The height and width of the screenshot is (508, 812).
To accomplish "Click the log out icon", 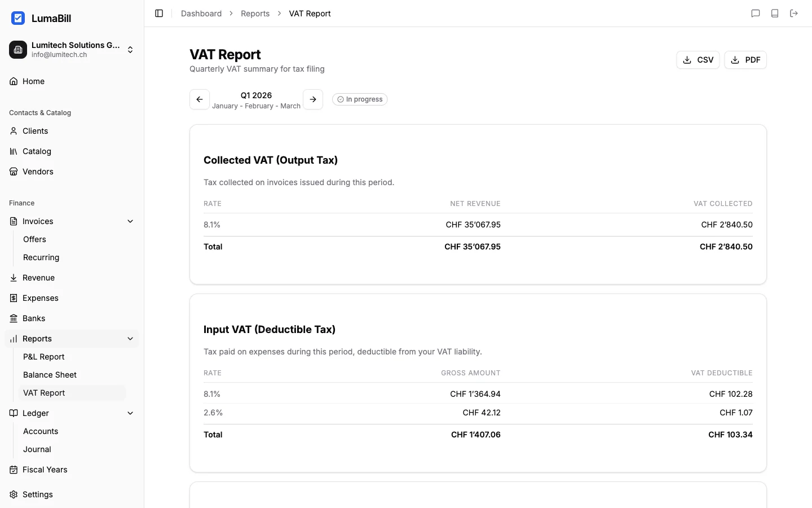I will click(794, 13).
